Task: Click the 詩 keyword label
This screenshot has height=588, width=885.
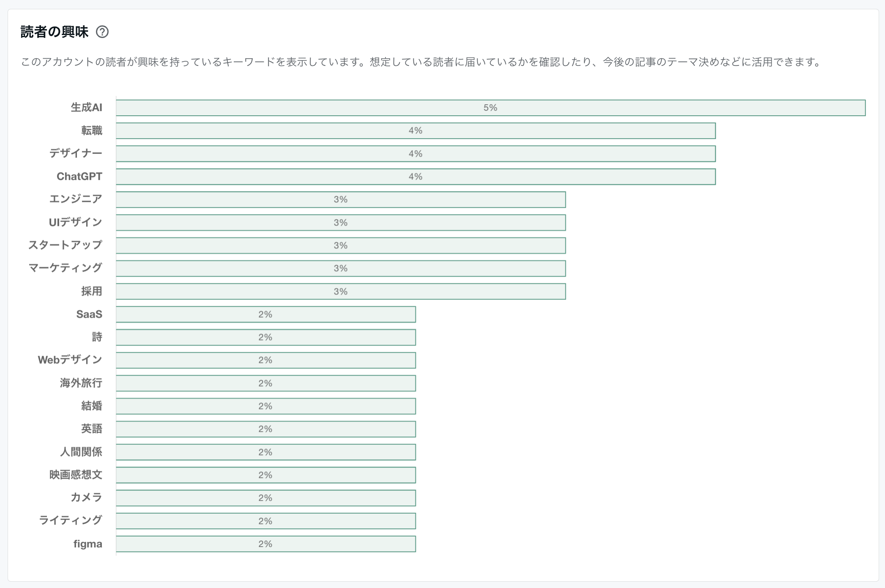Action: click(97, 337)
